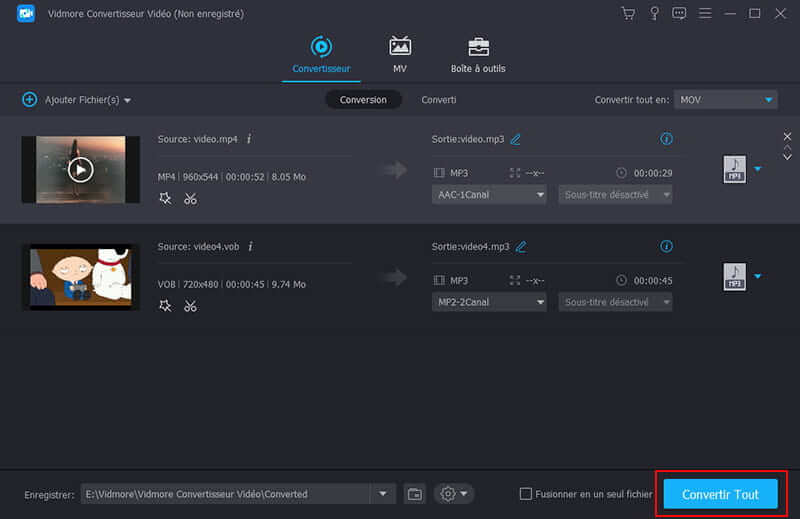Click the 00:00:29 output duration
Screen dimensions: 800x519
click(x=653, y=173)
